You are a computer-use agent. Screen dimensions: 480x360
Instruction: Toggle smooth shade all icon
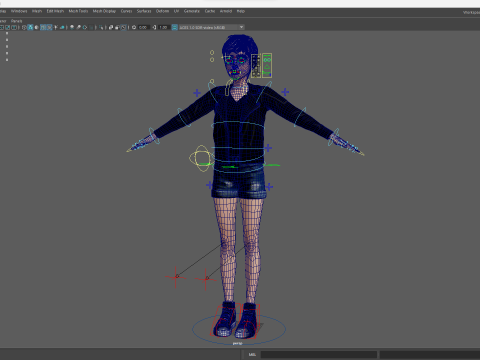tap(30, 27)
